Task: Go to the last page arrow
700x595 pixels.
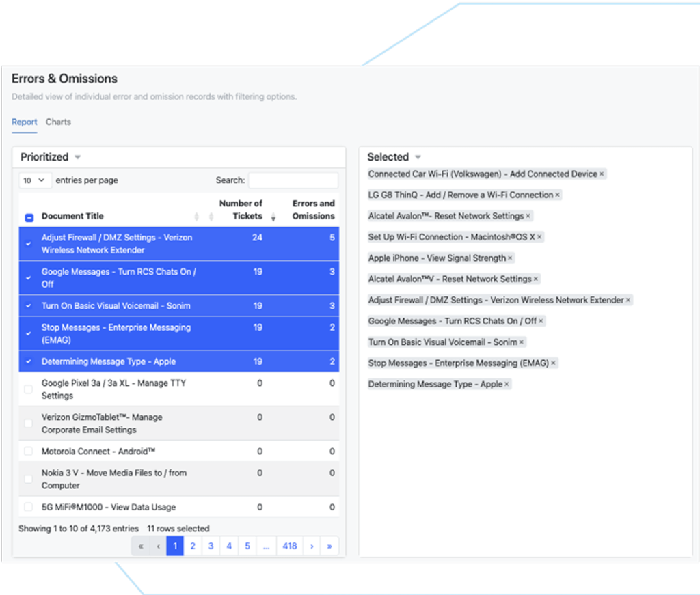Action: tap(329, 546)
